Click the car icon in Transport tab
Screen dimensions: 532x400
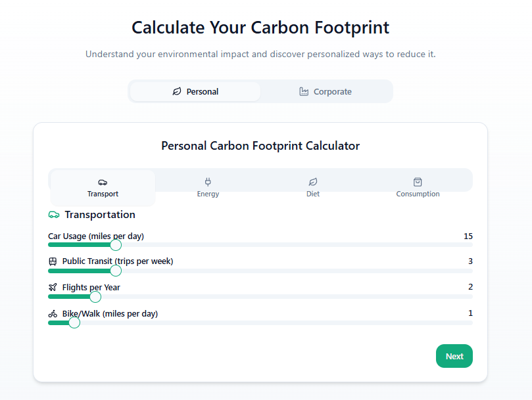tap(103, 183)
